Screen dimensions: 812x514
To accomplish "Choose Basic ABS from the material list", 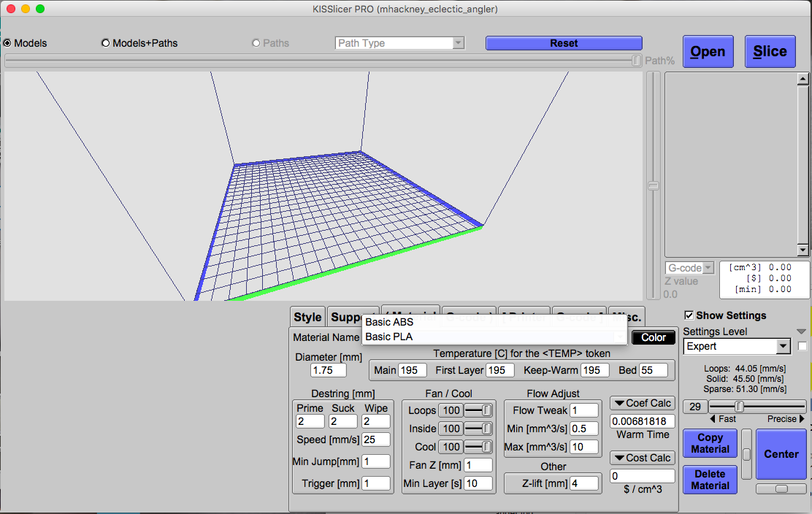I will pos(389,322).
